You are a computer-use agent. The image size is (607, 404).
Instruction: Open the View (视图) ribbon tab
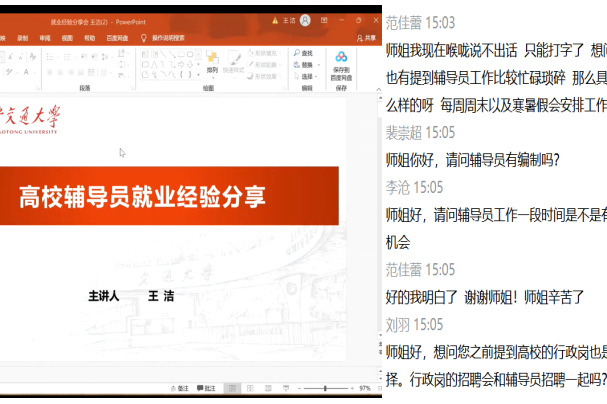[67, 38]
